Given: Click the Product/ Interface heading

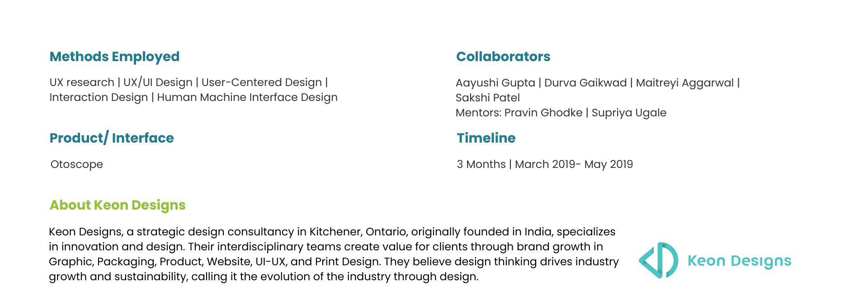Looking at the screenshot, I should coord(111,138).
